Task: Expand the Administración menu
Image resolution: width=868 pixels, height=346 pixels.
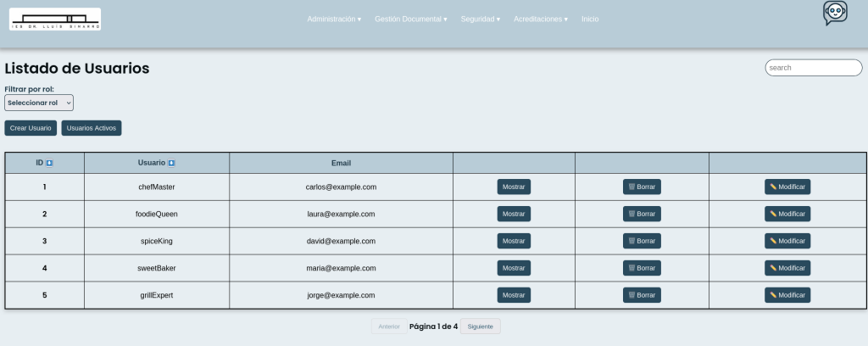Action: point(334,19)
